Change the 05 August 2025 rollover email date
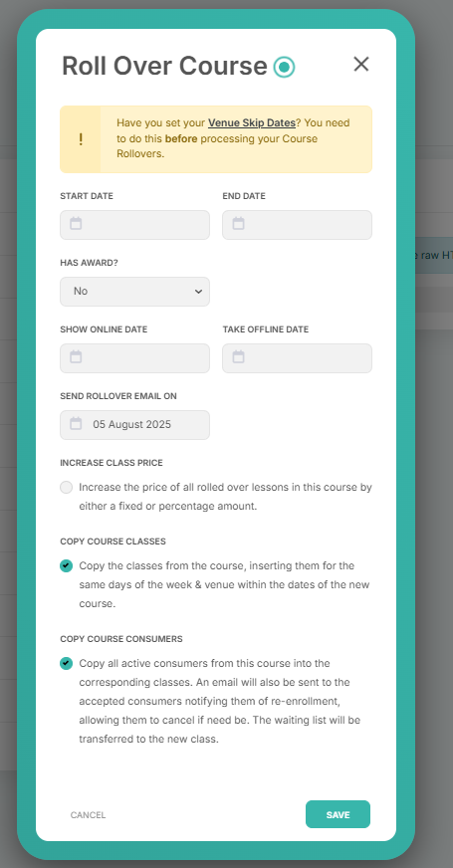The height and width of the screenshot is (868, 453). point(134,425)
